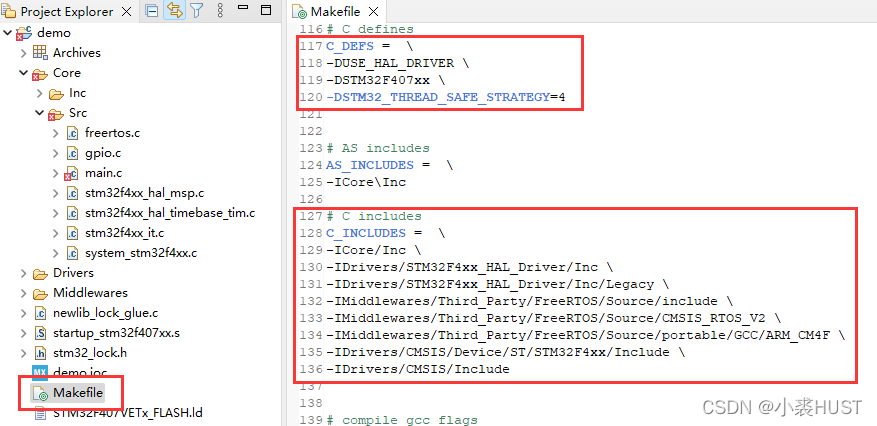Click AS_INCLUDES on line 124
This screenshot has width=877, height=426.
pos(370,165)
